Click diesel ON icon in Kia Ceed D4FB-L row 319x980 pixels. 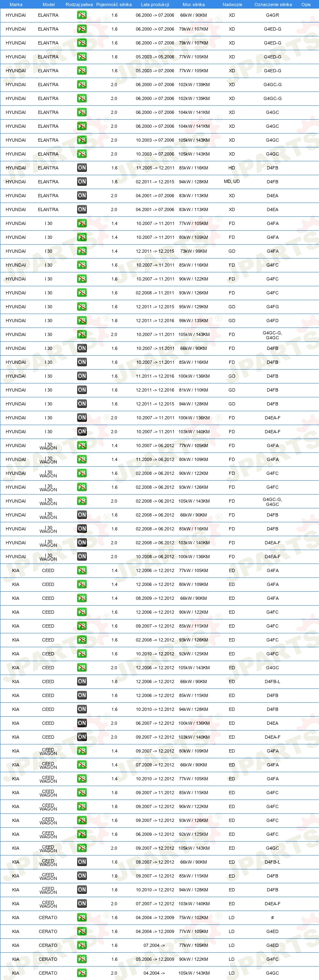point(82,682)
